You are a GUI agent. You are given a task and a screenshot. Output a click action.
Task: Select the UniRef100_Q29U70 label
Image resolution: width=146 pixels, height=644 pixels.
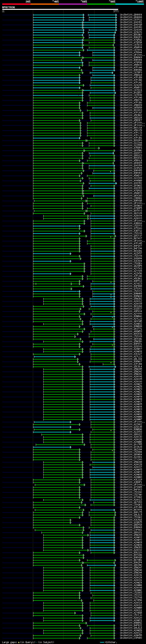coord(131,32)
